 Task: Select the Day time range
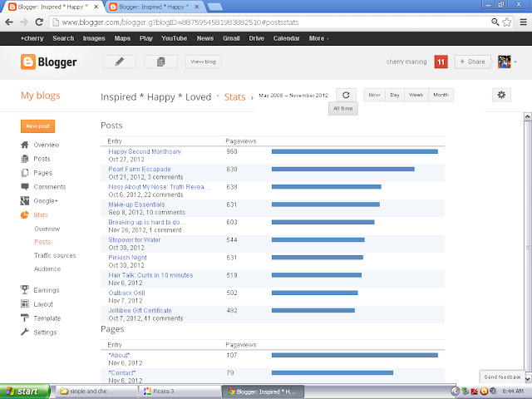[x=395, y=95]
